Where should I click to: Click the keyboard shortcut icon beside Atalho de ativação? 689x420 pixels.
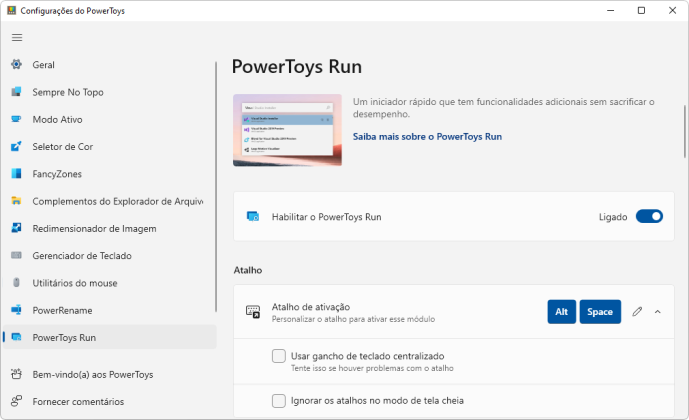tap(253, 311)
